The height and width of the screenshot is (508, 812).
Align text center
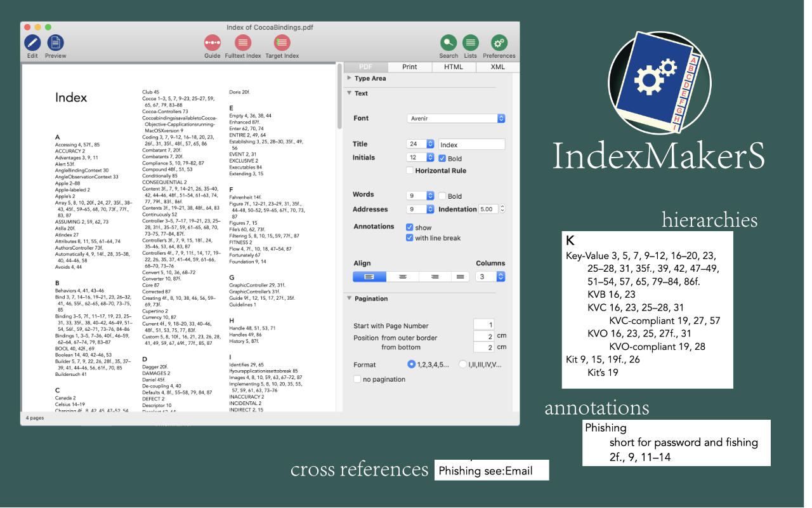(x=402, y=276)
